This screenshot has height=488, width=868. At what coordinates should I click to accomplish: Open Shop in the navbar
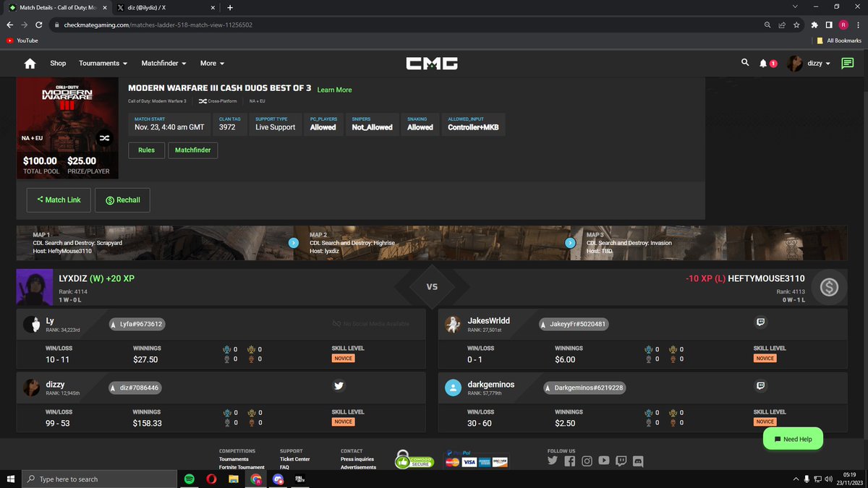point(58,64)
